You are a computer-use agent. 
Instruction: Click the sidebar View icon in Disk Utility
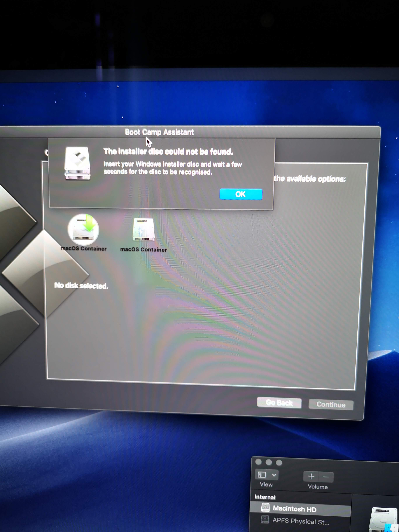point(262,475)
